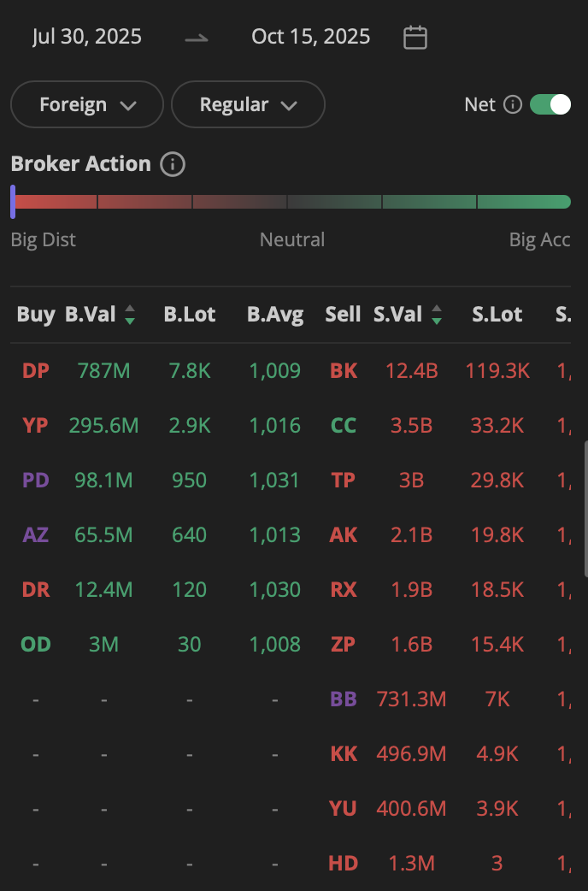Click the B.Avg column header
This screenshot has height=891, width=588.
tap(275, 315)
